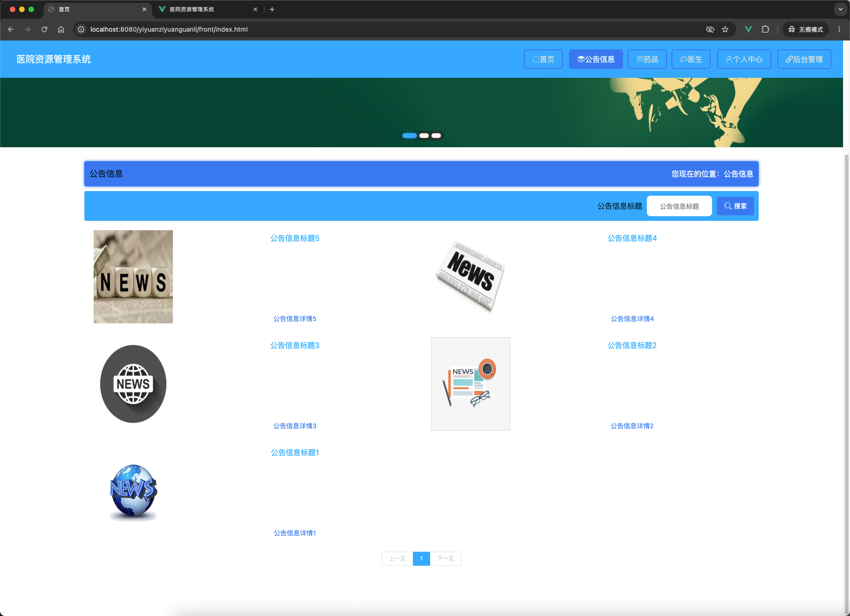Click the 搜索 button

coord(735,206)
